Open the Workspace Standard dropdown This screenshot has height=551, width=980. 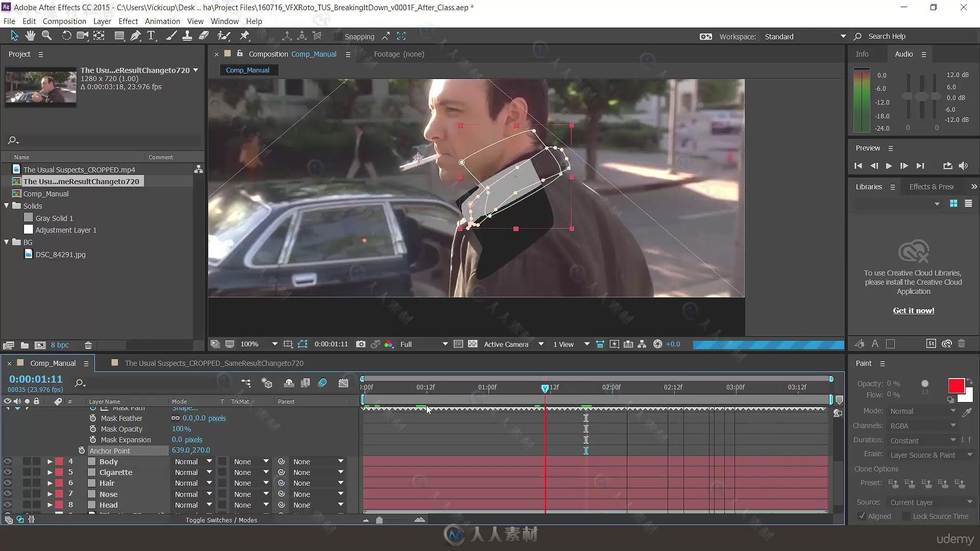(805, 36)
